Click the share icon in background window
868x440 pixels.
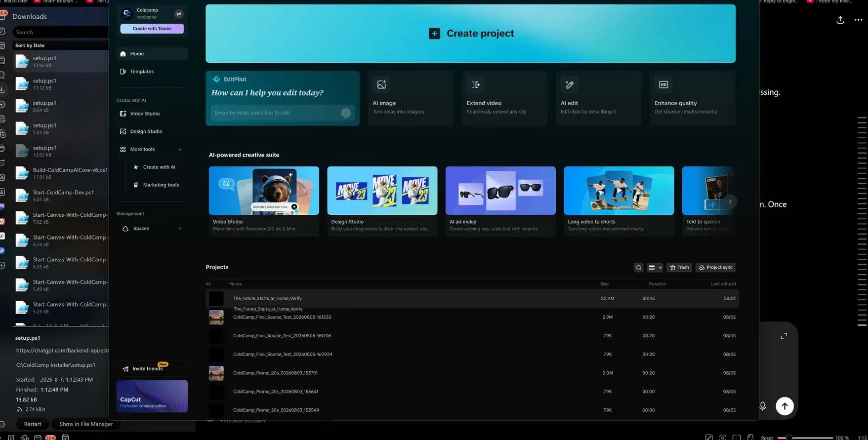(x=840, y=20)
